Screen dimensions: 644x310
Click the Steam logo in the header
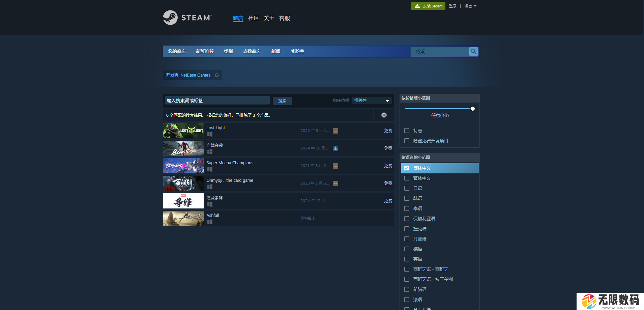(x=187, y=18)
